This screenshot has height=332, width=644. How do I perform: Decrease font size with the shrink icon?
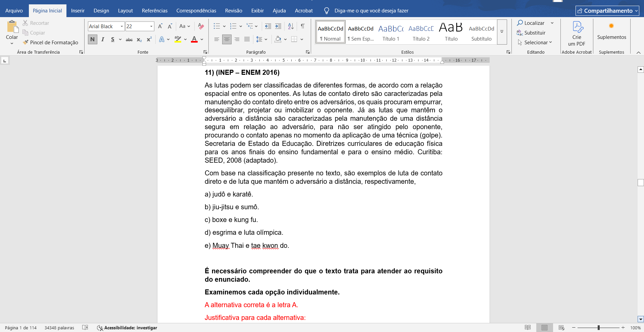(x=170, y=26)
